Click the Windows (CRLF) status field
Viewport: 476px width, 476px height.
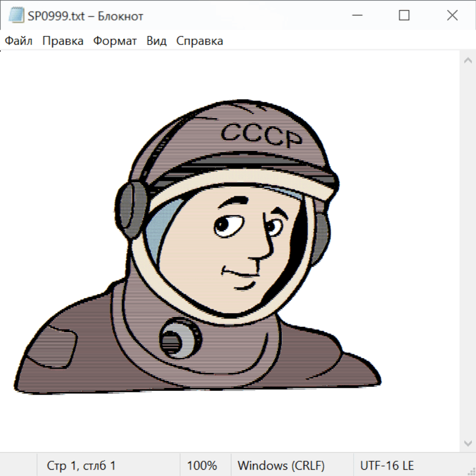tap(281, 466)
